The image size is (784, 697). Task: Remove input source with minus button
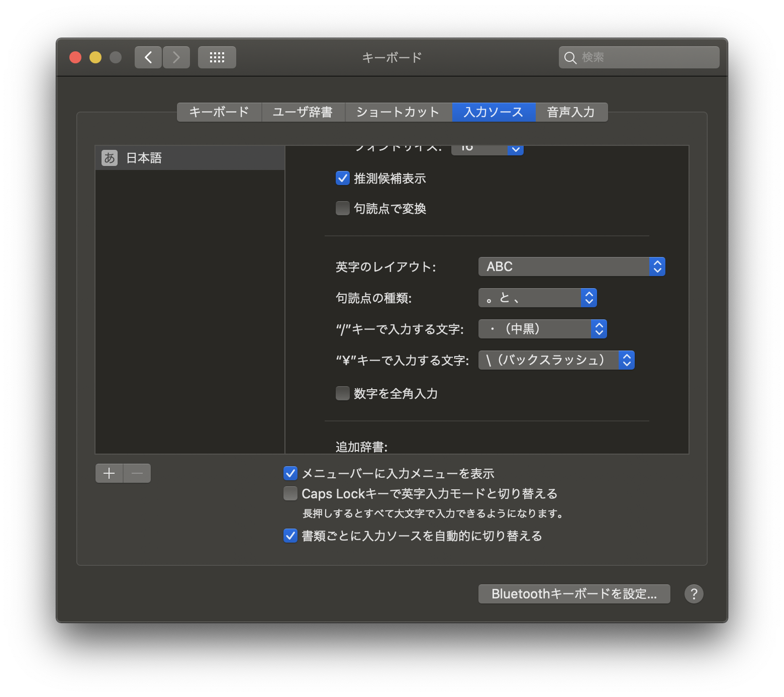137,473
